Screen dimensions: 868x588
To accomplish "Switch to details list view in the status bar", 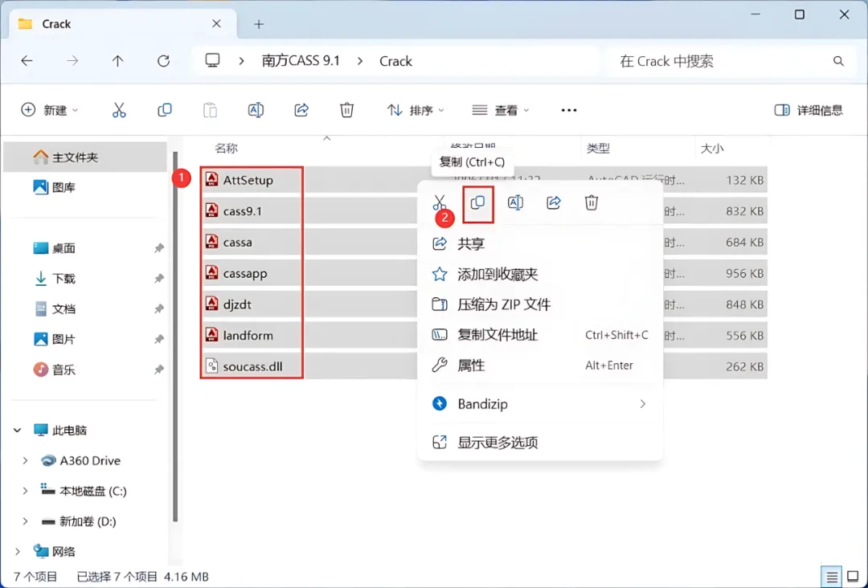I will 832,578.
